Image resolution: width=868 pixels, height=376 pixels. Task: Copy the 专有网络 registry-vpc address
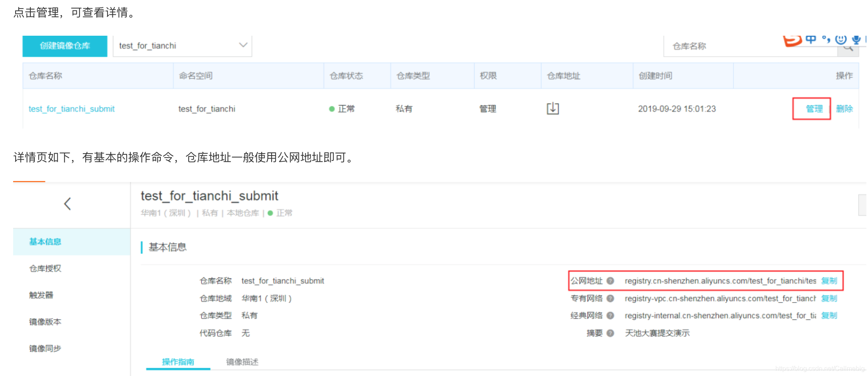pyautogui.click(x=829, y=298)
